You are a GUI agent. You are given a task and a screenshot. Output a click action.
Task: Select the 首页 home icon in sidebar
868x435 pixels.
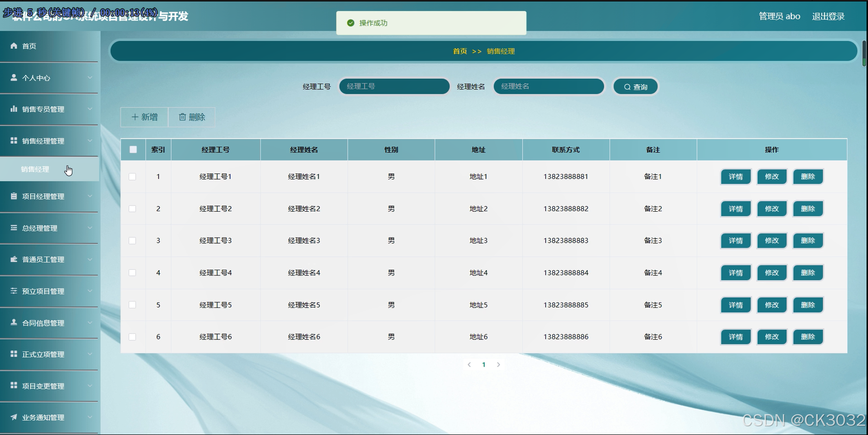(x=14, y=46)
